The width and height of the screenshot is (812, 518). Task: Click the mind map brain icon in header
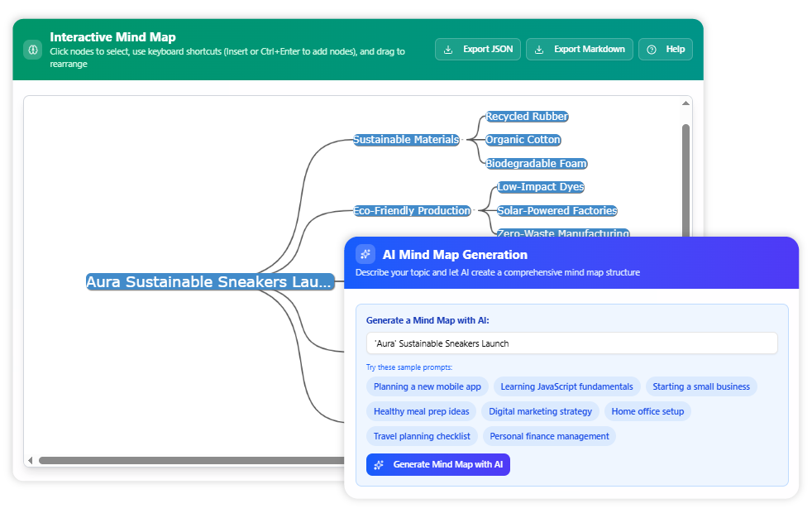tap(32, 50)
